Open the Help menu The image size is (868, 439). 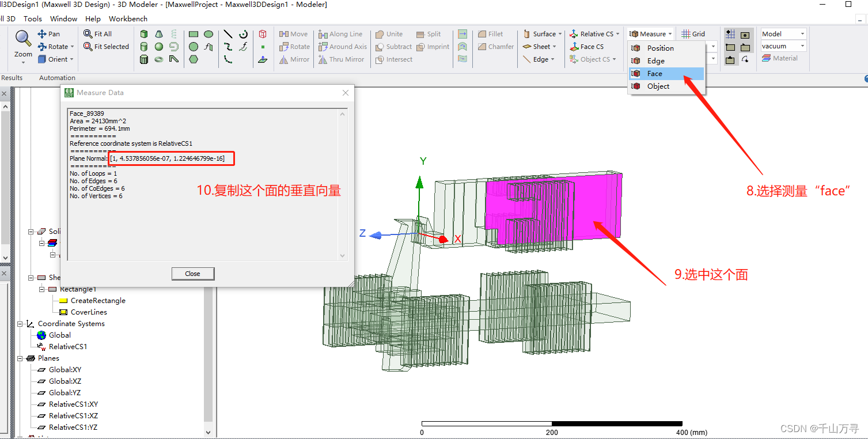point(93,19)
